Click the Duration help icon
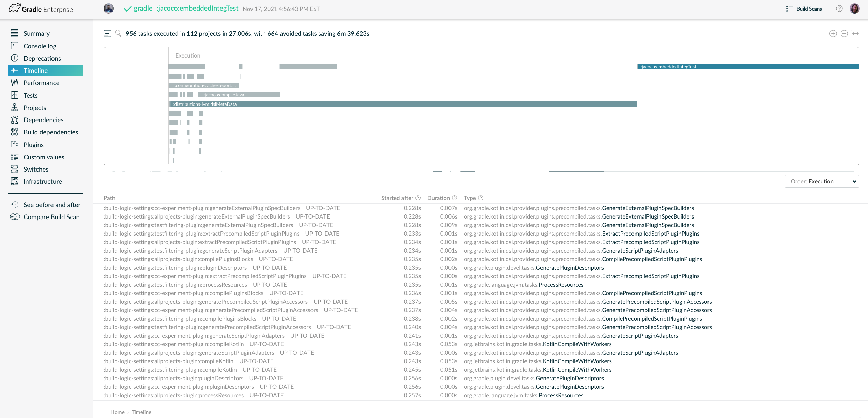The width and height of the screenshot is (868, 418). point(454,198)
